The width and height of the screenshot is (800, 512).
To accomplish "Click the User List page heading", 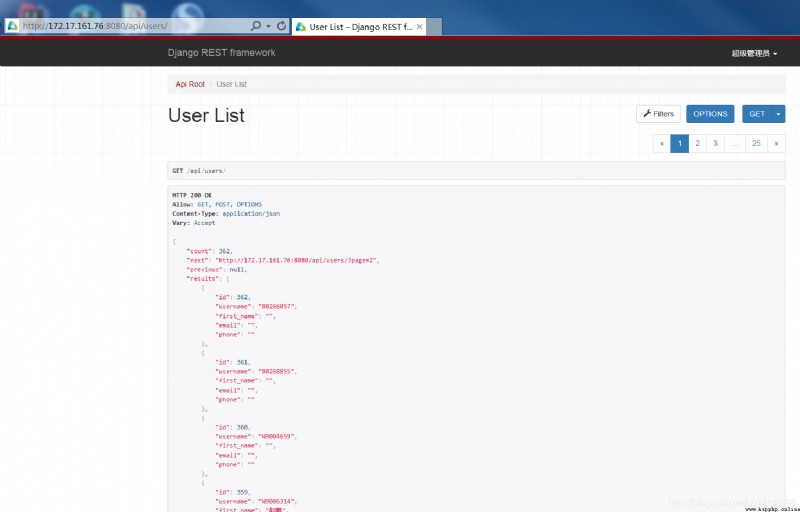I will coord(206,115).
